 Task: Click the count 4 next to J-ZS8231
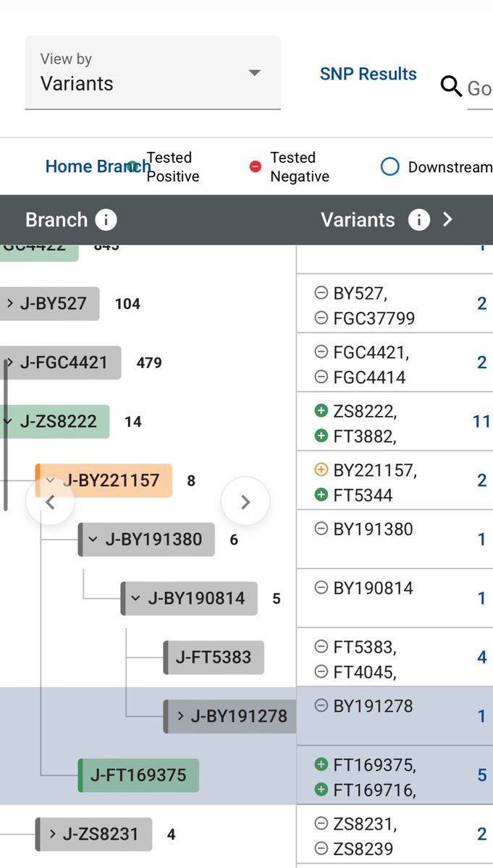pos(171,834)
